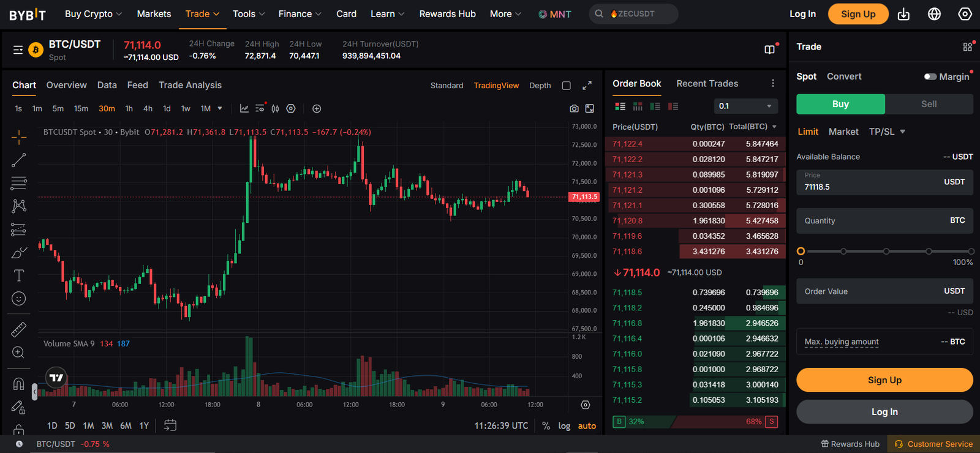Open the language globe icon
Viewport: 980px width, 453px height.
pos(934,14)
